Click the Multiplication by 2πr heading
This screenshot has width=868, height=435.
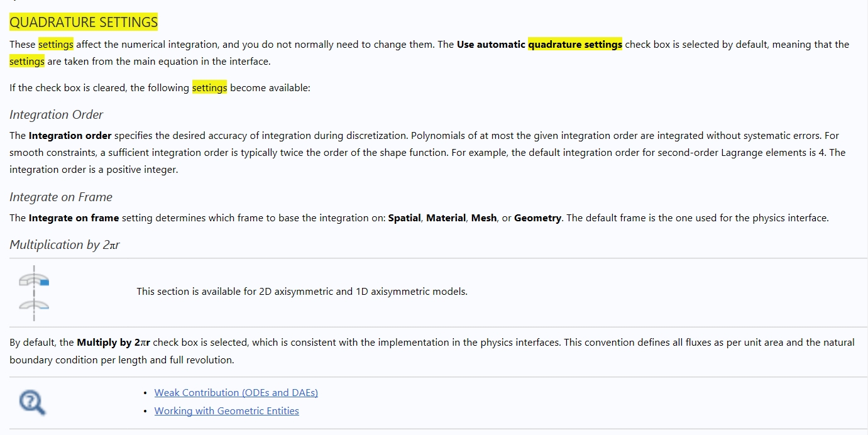click(x=64, y=245)
